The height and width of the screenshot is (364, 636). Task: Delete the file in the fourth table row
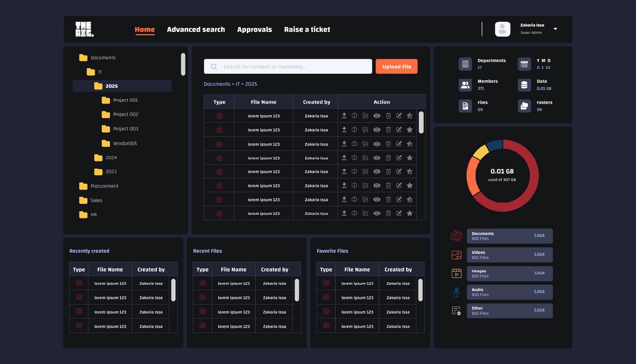pyautogui.click(x=388, y=158)
